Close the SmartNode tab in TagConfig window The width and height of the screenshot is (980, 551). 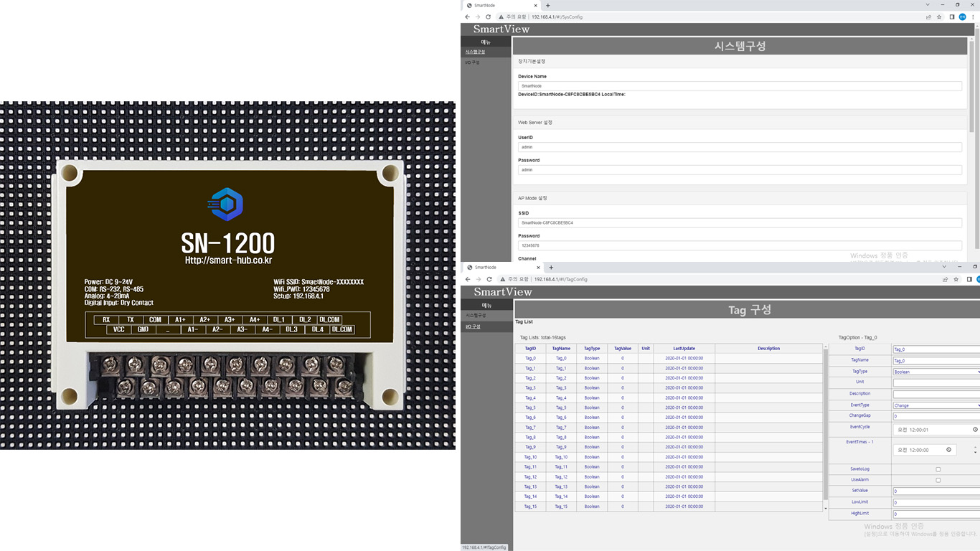[538, 267]
